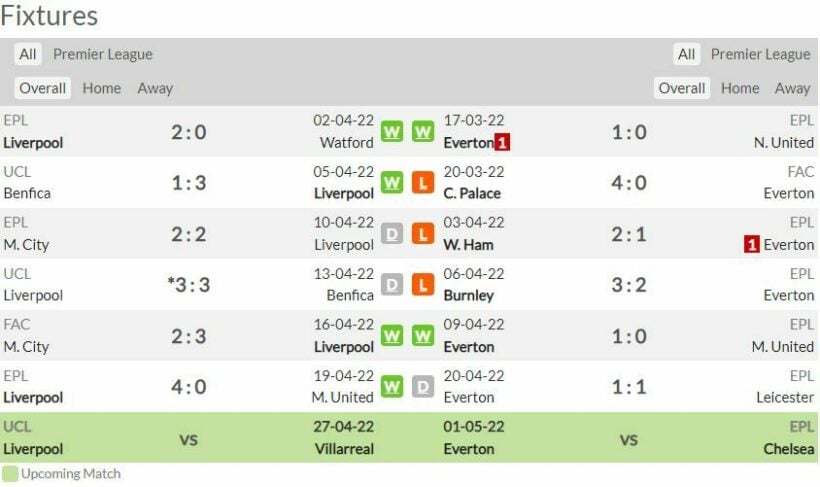The height and width of the screenshot is (487, 820).
Task: Select the left All competitions filter
Action: pos(28,54)
